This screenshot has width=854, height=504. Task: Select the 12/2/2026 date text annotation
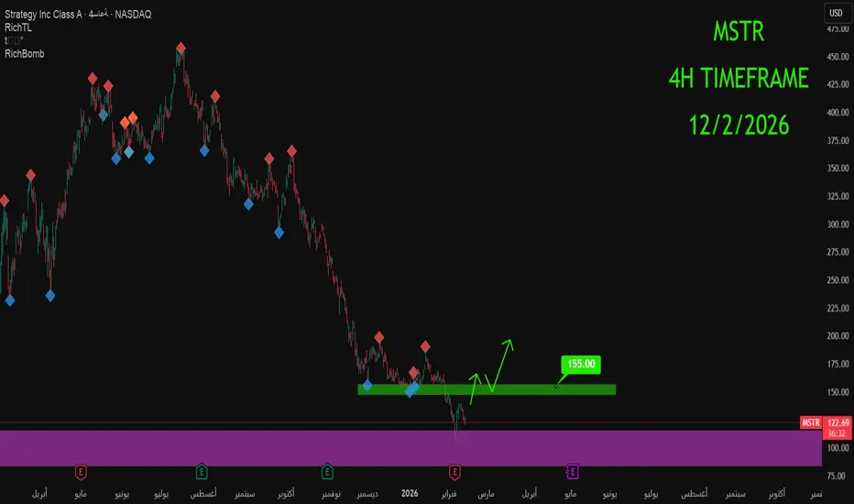[739, 126]
